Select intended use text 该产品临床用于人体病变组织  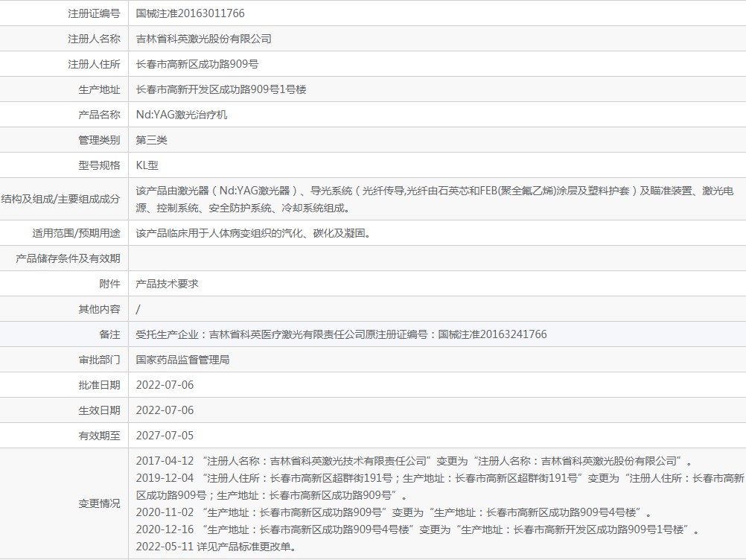pyautogui.click(x=253, y=233)
